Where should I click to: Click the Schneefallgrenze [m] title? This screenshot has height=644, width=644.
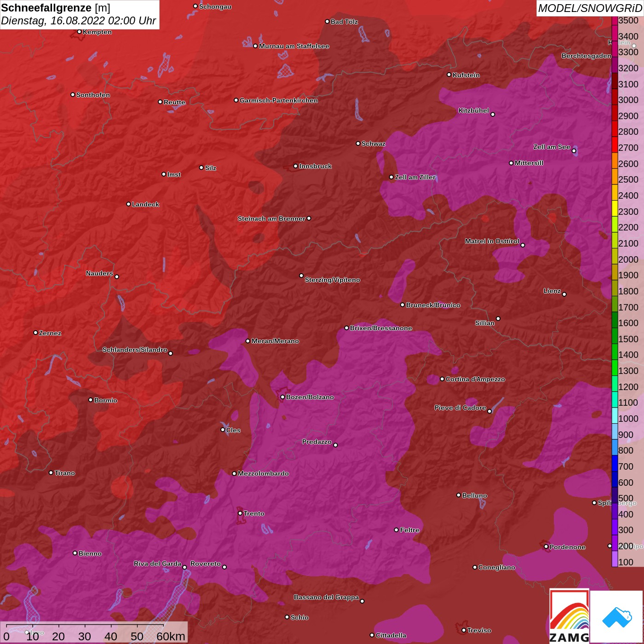56,8
